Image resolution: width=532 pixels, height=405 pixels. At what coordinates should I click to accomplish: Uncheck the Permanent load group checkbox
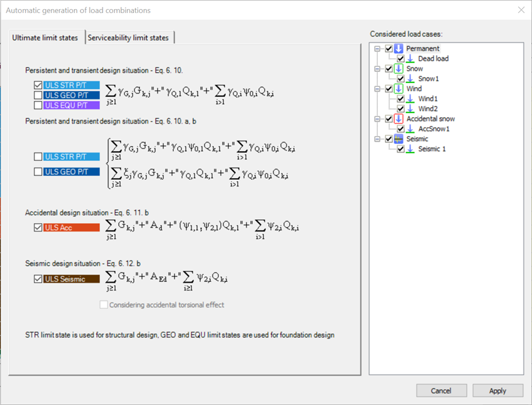[x=389, y=48]
